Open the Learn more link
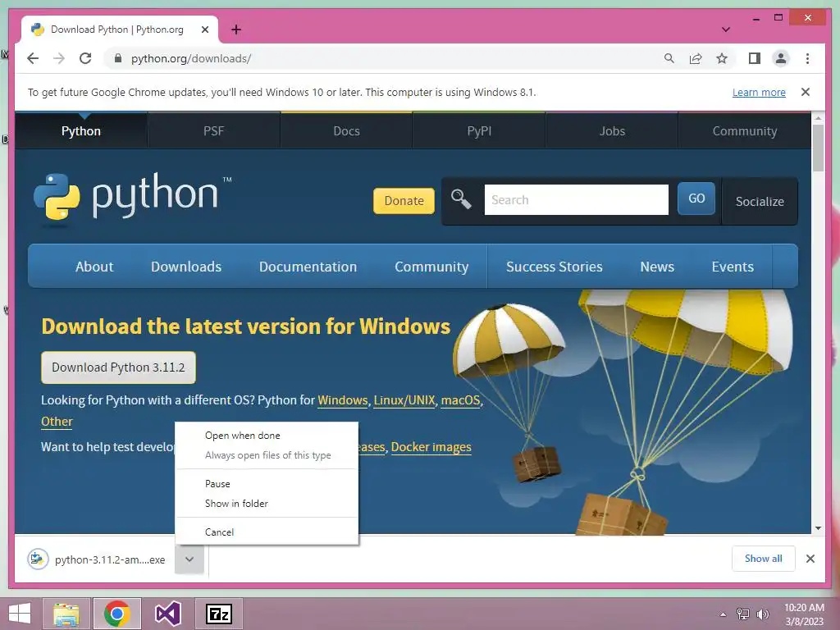This screenshot has width=840, height=630. coord(759,92)
